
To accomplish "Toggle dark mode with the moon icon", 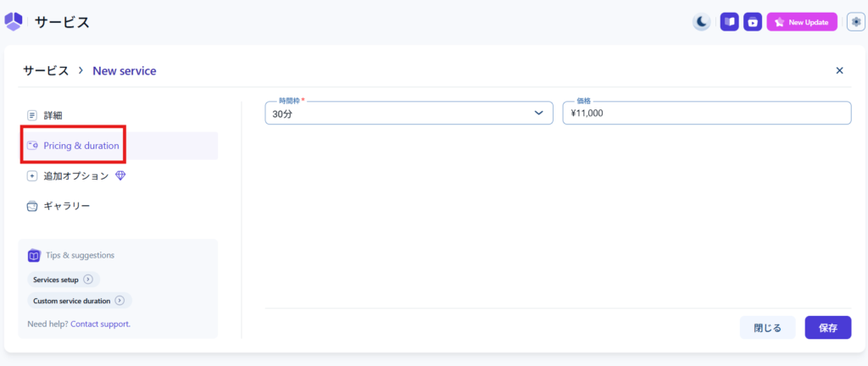I will point(702,22).
